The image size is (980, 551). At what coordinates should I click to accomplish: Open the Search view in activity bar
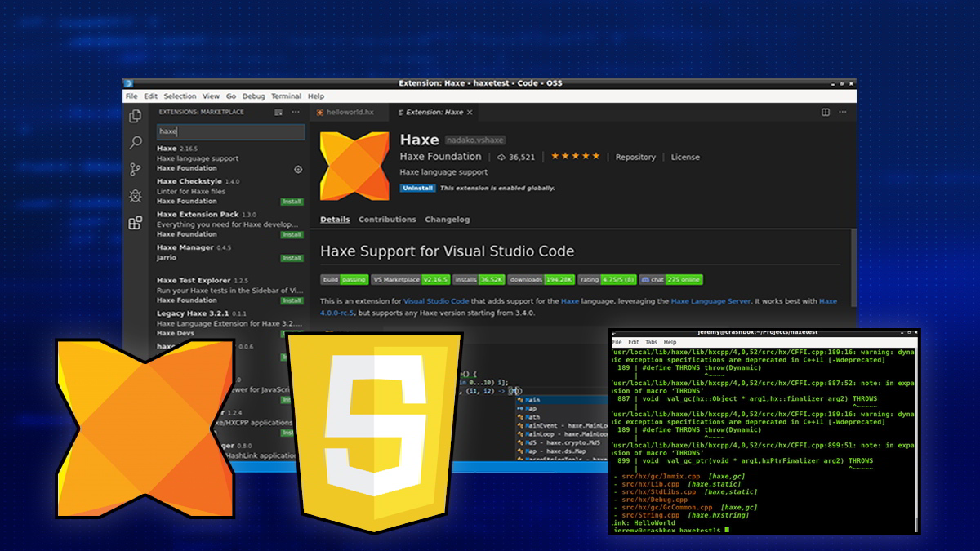tap(136, 143)
